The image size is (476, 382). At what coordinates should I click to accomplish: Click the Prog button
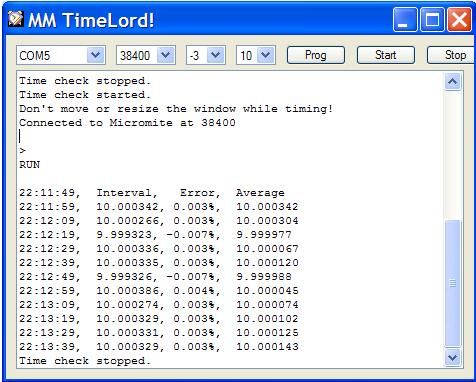pos(316,55)
